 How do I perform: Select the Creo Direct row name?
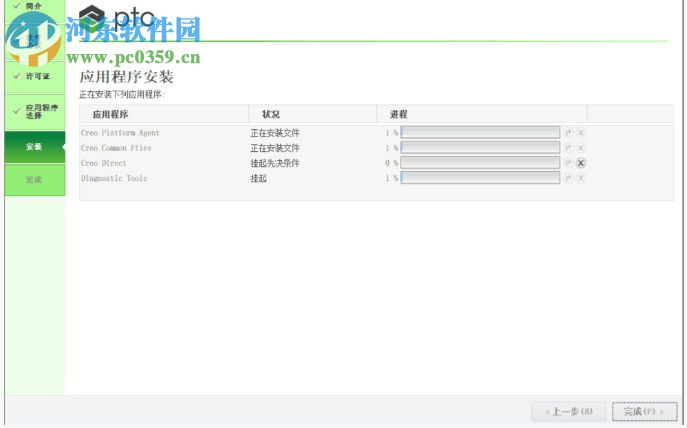[103, 163]
